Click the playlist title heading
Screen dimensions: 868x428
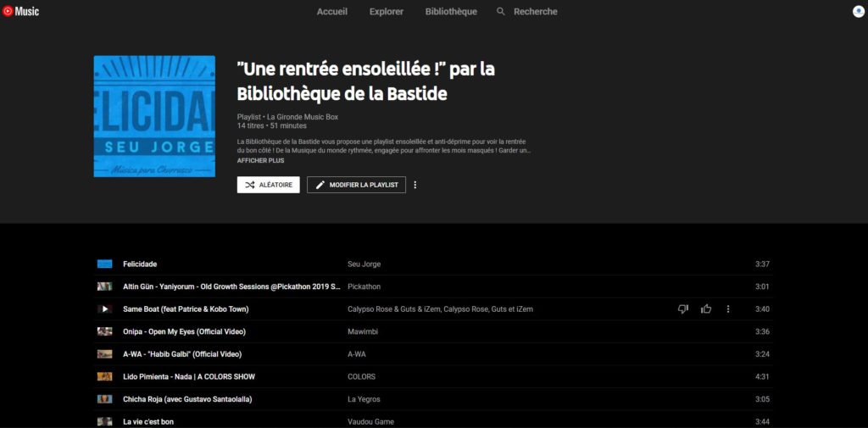pos(366,82)
